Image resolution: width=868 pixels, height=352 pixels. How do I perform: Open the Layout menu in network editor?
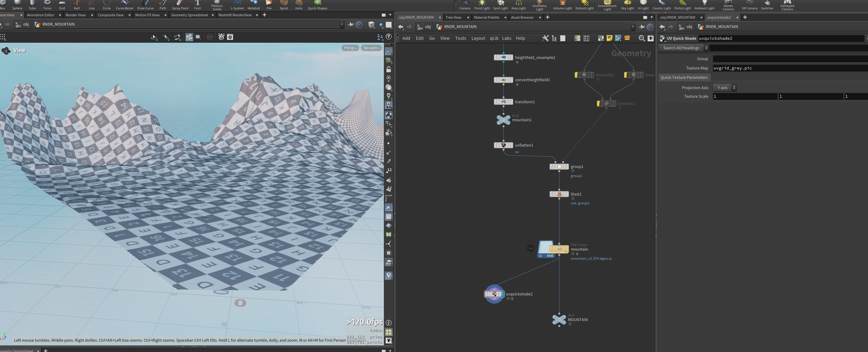478,38
